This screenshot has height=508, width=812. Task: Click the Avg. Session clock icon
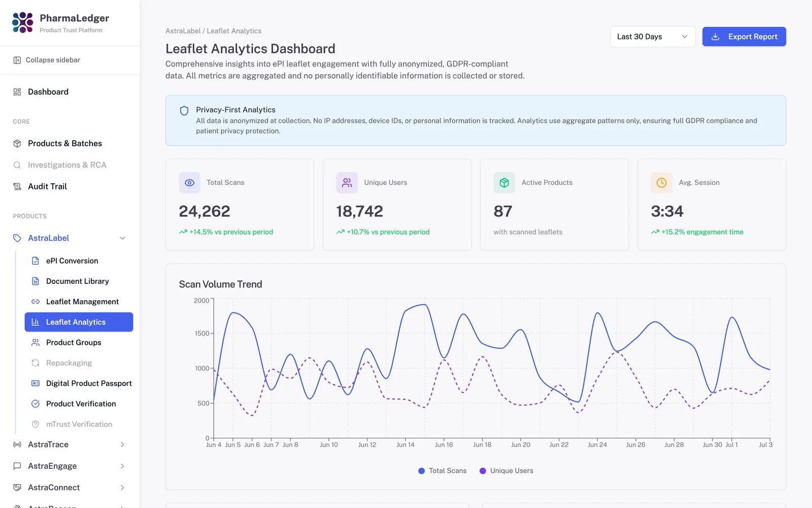(661, 183)
